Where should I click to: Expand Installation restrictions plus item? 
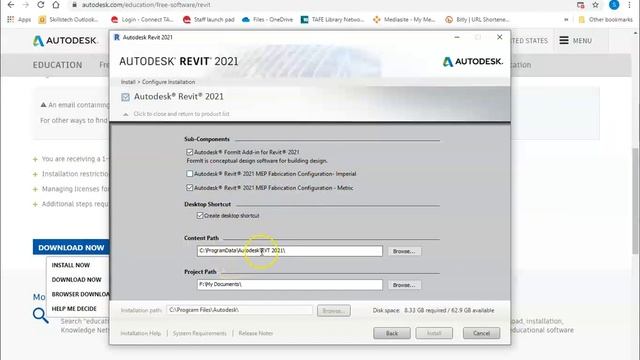(x=35, y=174)
